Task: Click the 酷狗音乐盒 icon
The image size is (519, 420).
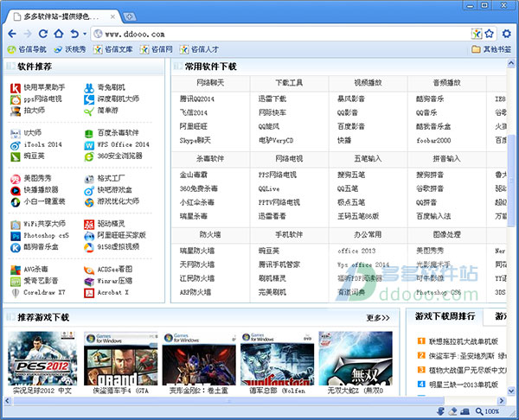Action: (16, 248)
